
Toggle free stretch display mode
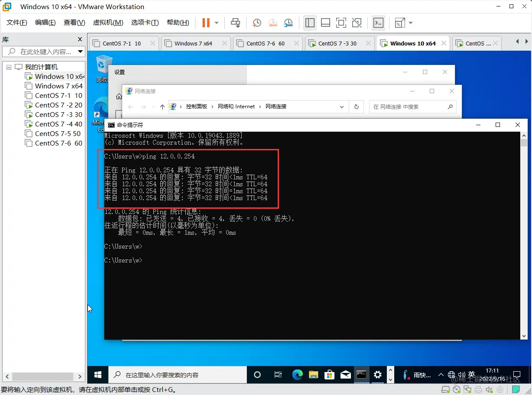coord(399,23)
